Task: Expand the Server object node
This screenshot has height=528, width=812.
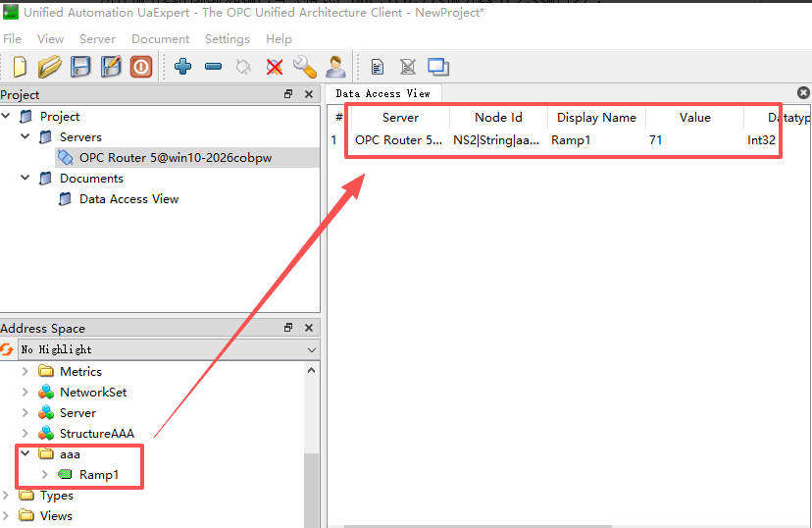Action: [25, 413]
